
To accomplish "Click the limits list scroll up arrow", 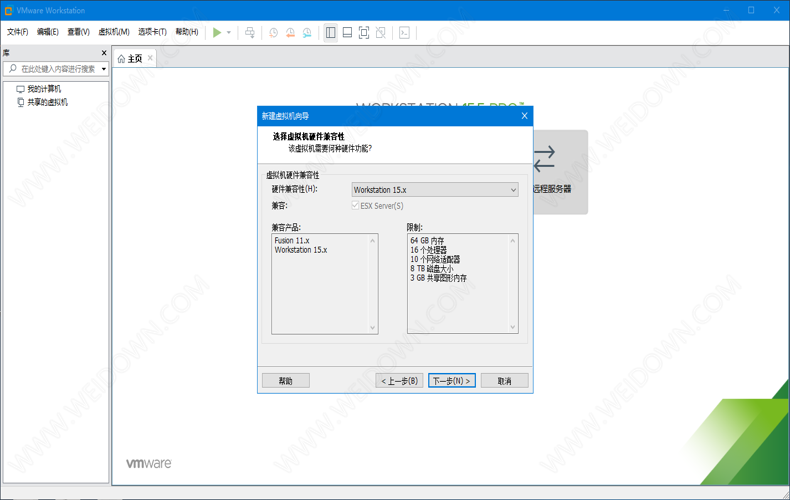I will [x=513, y=241].
